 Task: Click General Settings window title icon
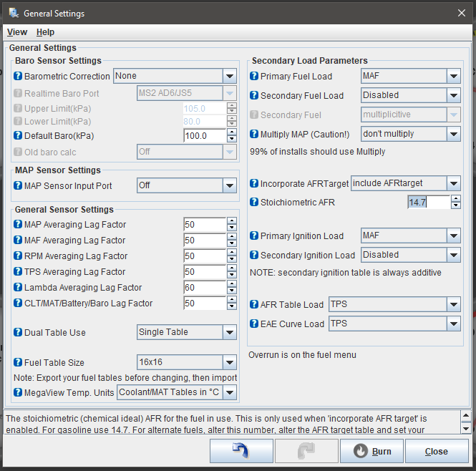(x=14, y=13)
